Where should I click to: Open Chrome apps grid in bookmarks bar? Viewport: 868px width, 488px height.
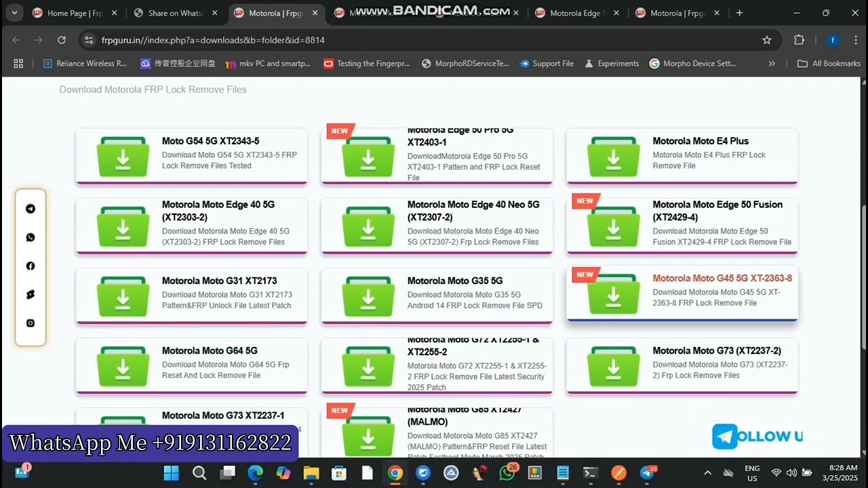tap(18, 63)
